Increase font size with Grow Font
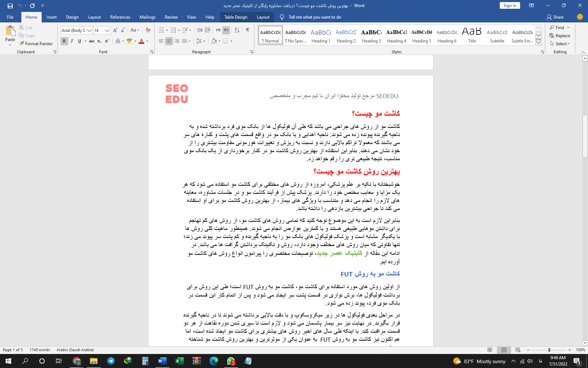The height and width of the screenshot is (368, 588). pos(115,30)
